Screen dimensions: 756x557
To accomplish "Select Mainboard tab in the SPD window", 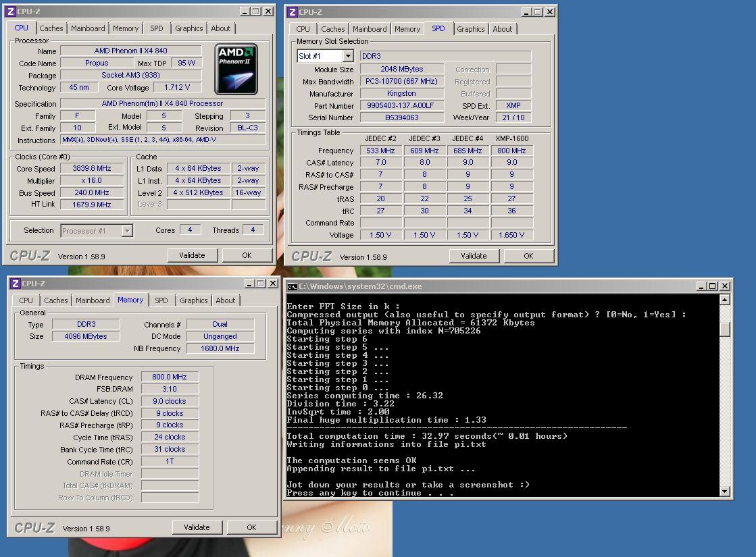I will coord(370,29).
